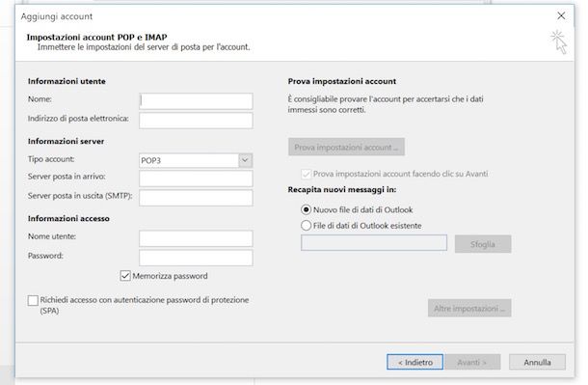This screenshot has height=385, width=588.
Task: Click the Avanti button
Action: click(x=471, y=362)
